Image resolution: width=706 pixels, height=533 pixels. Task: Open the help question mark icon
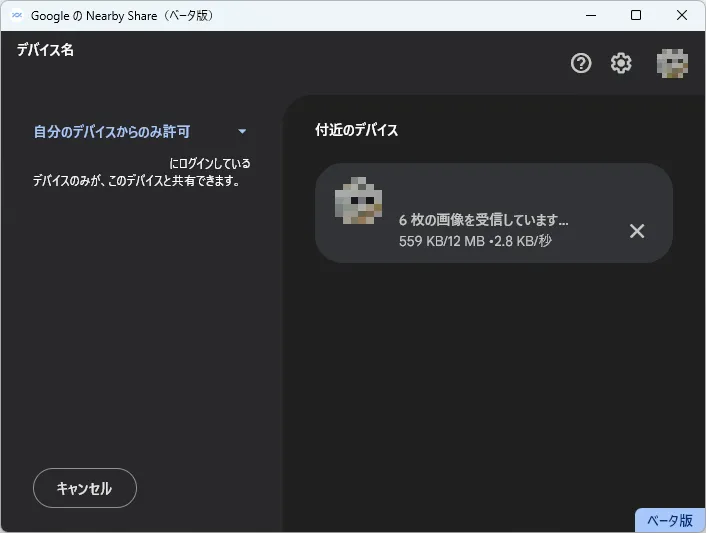581,64
